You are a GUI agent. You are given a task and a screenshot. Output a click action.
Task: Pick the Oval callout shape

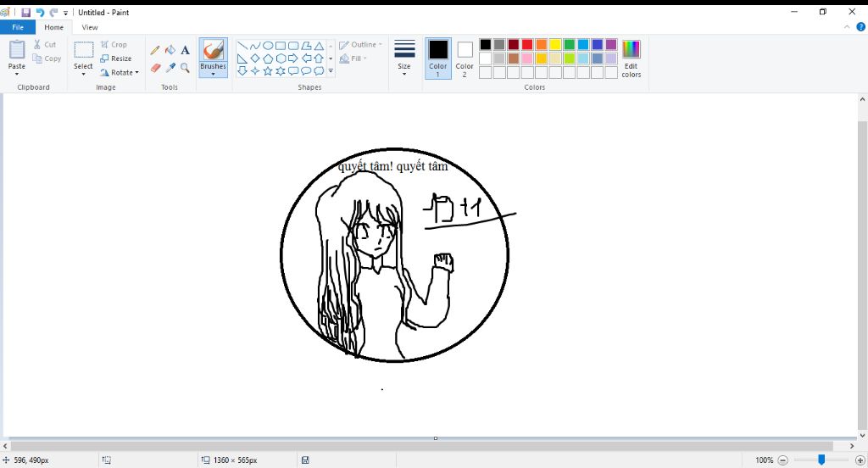[306, 71]
